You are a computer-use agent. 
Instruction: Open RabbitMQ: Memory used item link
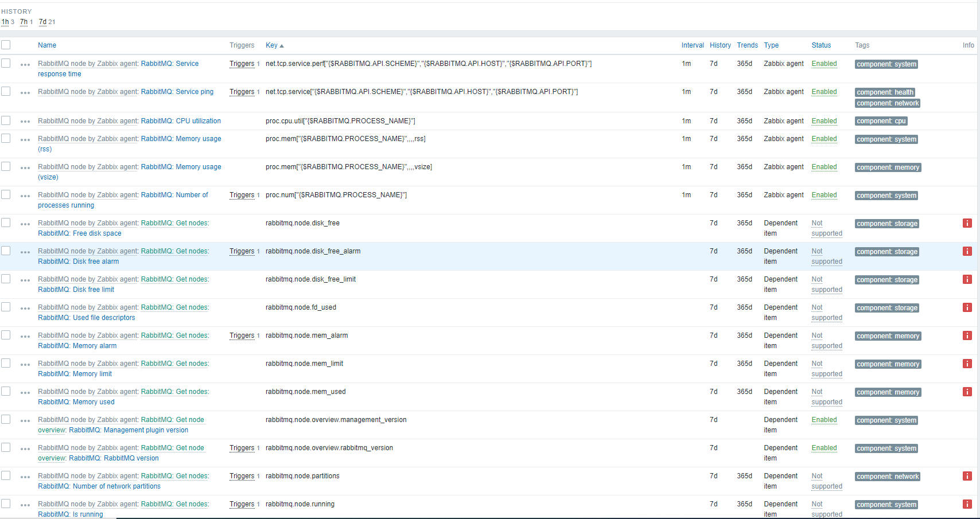94,402
